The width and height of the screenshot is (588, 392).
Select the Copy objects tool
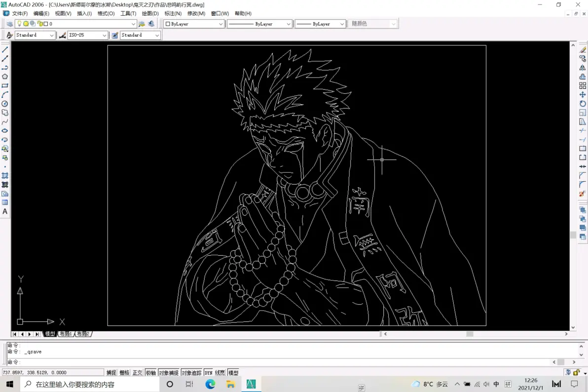tap(583, 59)
